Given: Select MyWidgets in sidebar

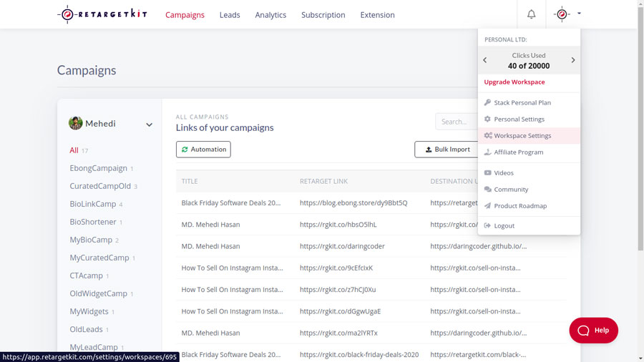Looking at the screenshot, I should click(89, 311).
